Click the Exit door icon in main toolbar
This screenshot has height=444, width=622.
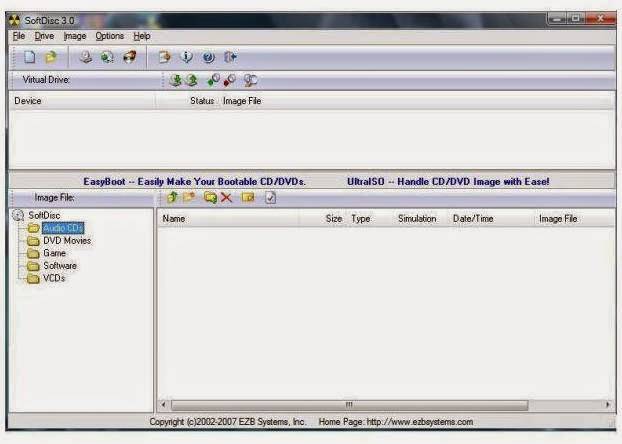pyautogui.click(x=229, y=58)
